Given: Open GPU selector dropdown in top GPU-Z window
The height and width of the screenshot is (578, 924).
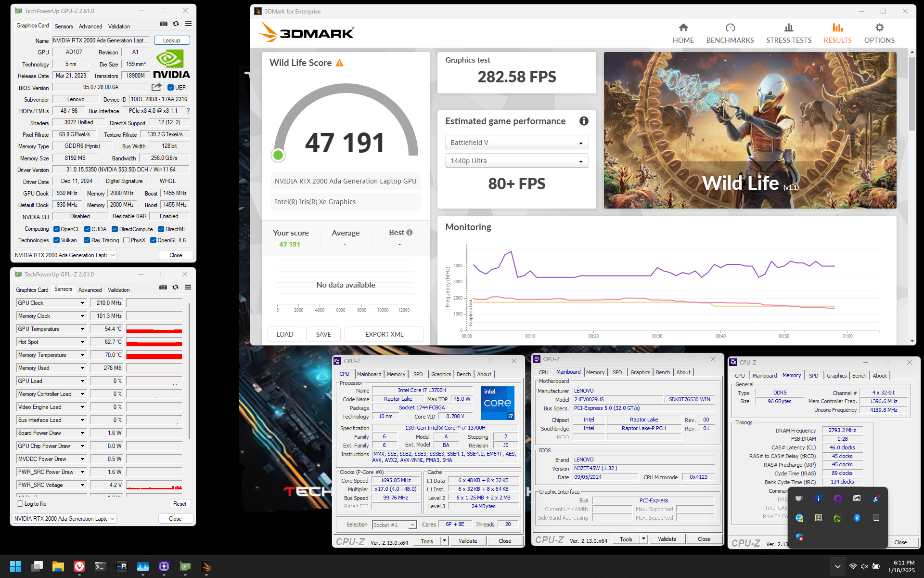Looking at the screenshot, I should (x=64, y=255).
